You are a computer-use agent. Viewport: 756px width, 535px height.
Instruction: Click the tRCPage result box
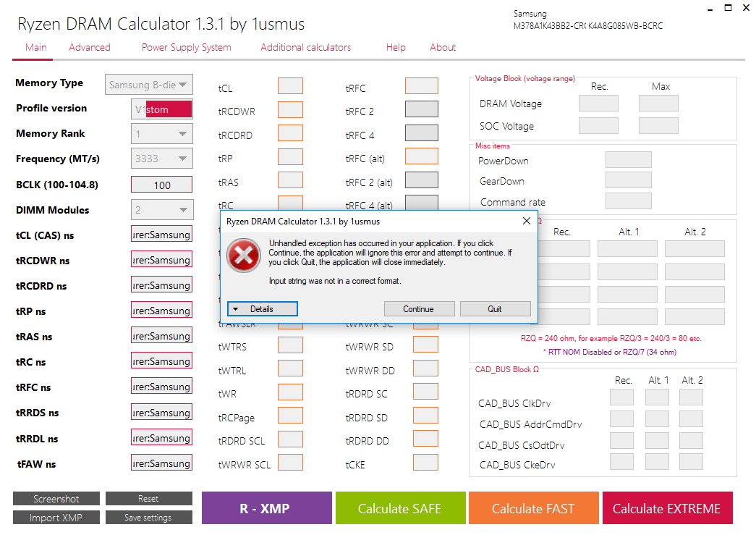[290, 416]
